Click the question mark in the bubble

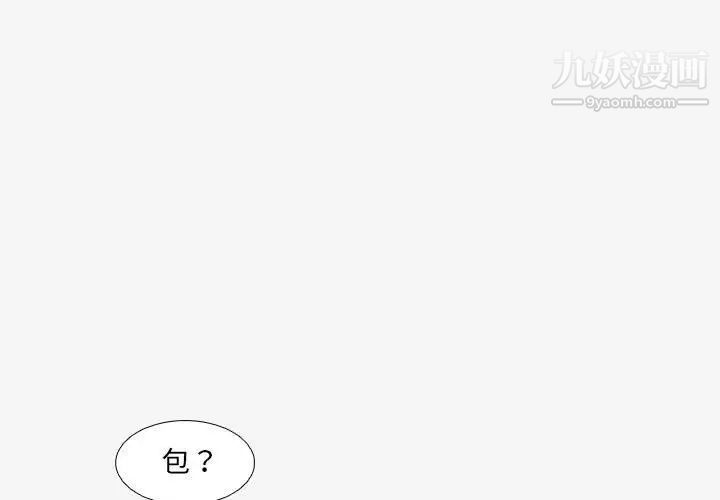point(204,461)
